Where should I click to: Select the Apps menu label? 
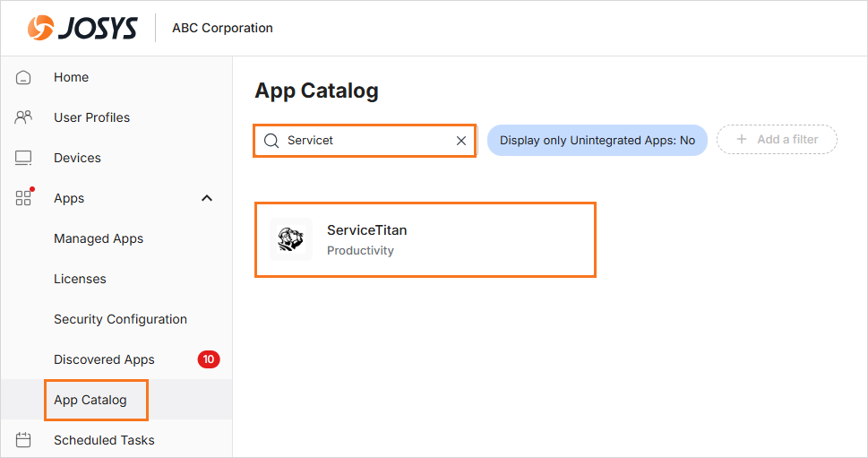69,198
